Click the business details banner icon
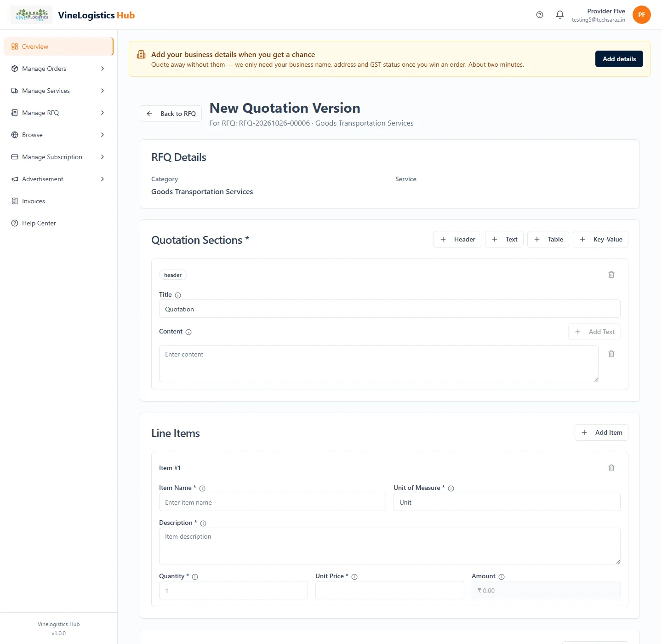This screenshot has width=662, height=644. 141,55
